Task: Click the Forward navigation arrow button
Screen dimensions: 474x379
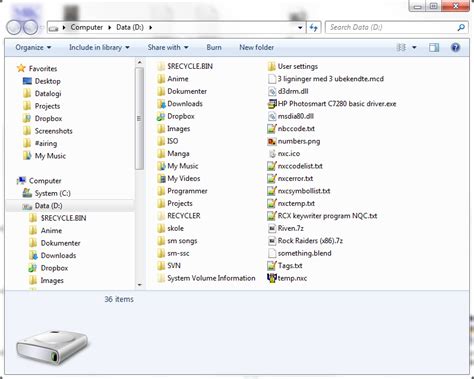Action: coord(31,27)
